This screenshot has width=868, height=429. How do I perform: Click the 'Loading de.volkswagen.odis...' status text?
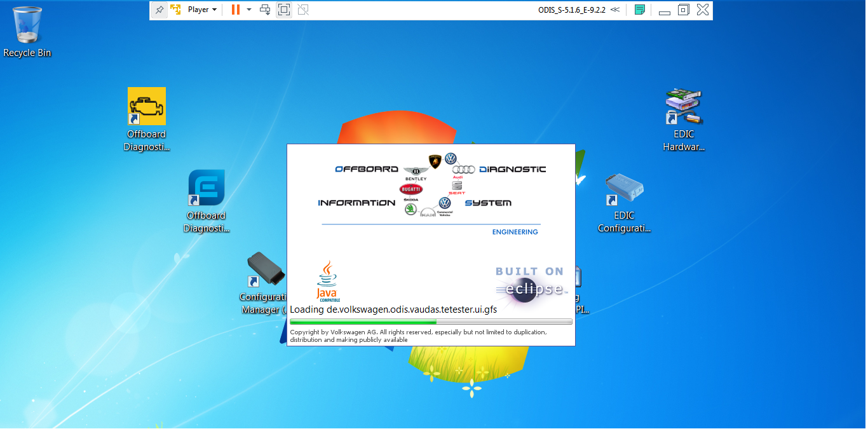pyautogui.click(x=393, y=310)
